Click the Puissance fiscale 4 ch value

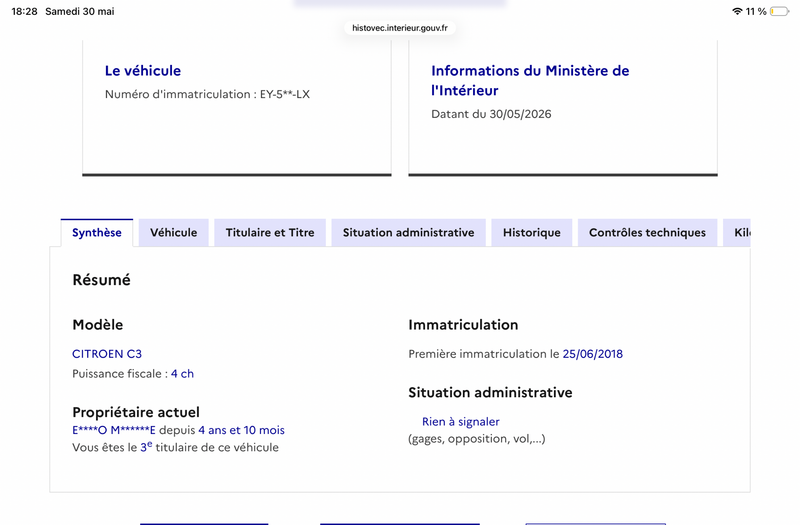tap(182, 373)
